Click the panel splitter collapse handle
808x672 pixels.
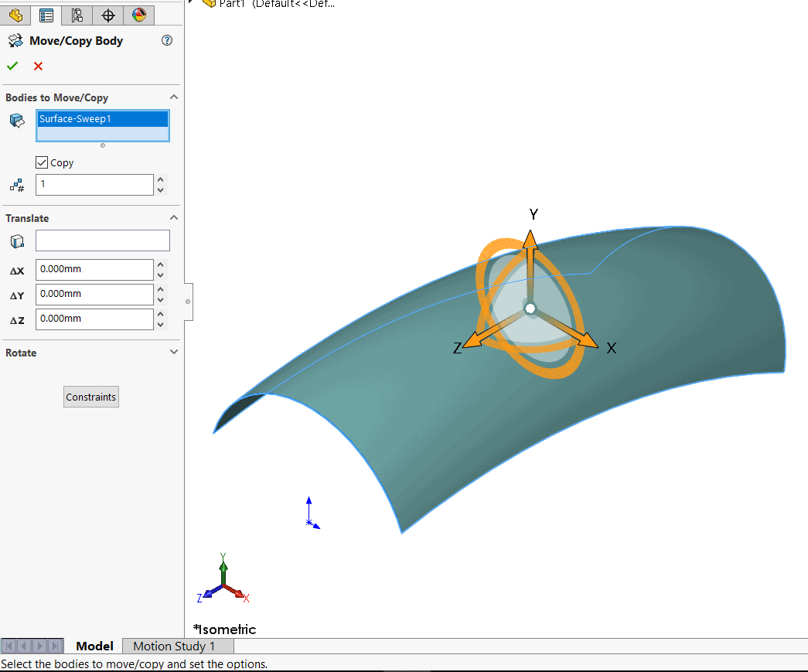188,302
